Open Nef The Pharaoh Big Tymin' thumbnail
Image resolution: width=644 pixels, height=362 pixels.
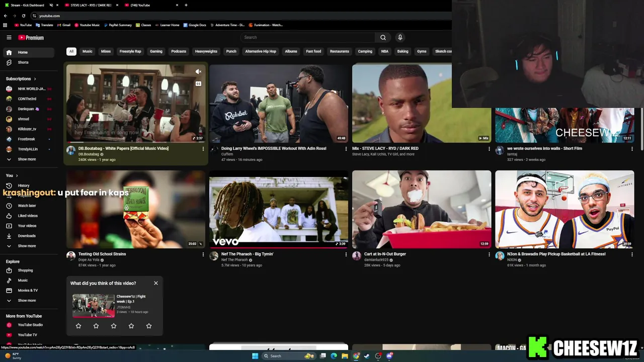click(x=278, y=209)
